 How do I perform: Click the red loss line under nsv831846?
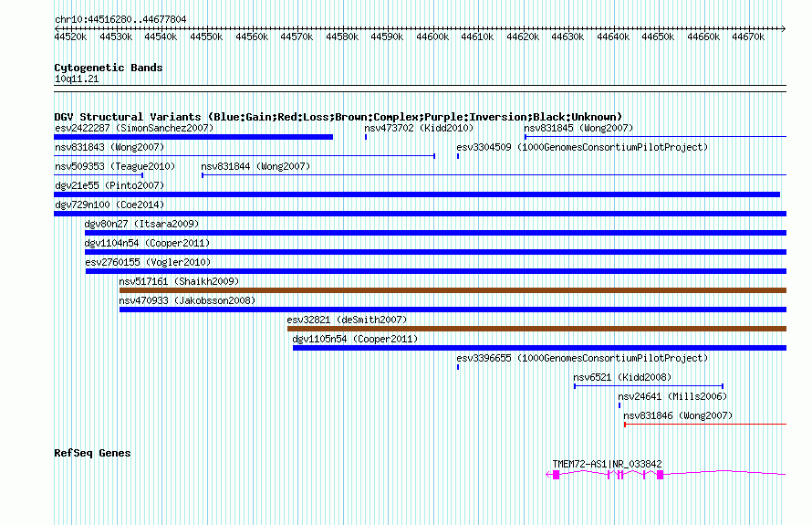click(705, 425)
